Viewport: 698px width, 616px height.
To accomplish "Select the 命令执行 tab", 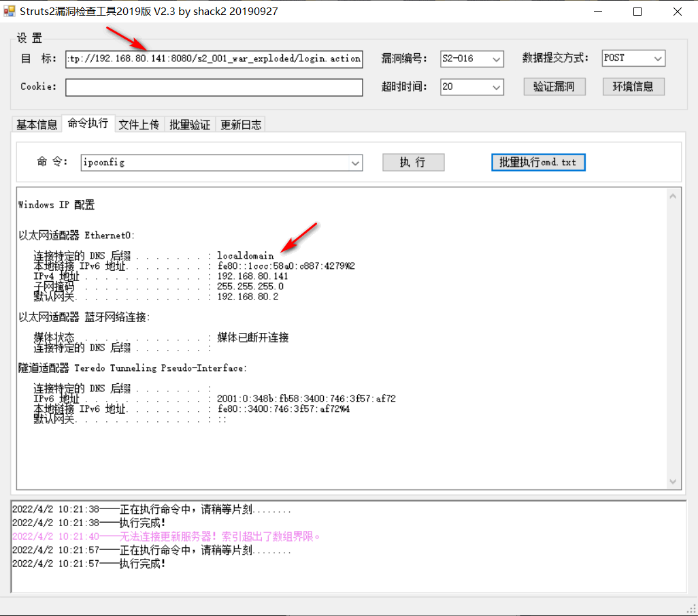I will 88,123.
